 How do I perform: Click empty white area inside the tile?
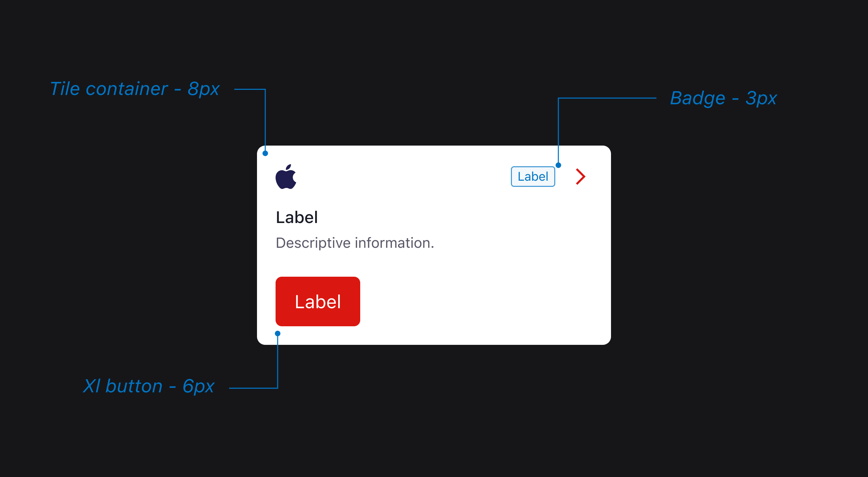tap(482, 293)
